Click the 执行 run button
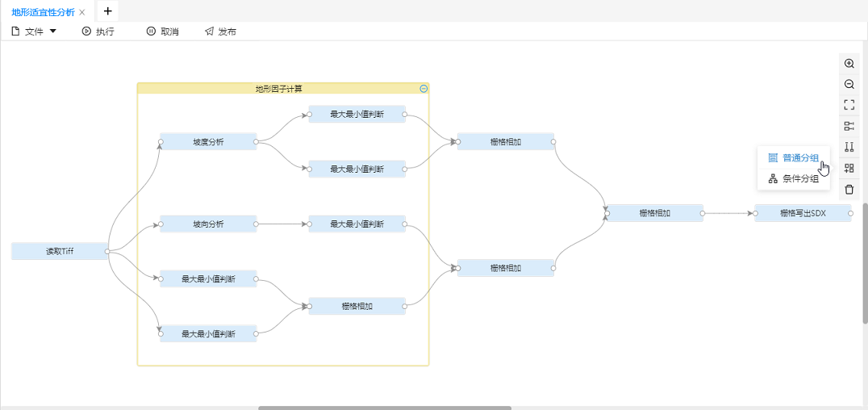 pyautogui.click(x=98, y=31)
